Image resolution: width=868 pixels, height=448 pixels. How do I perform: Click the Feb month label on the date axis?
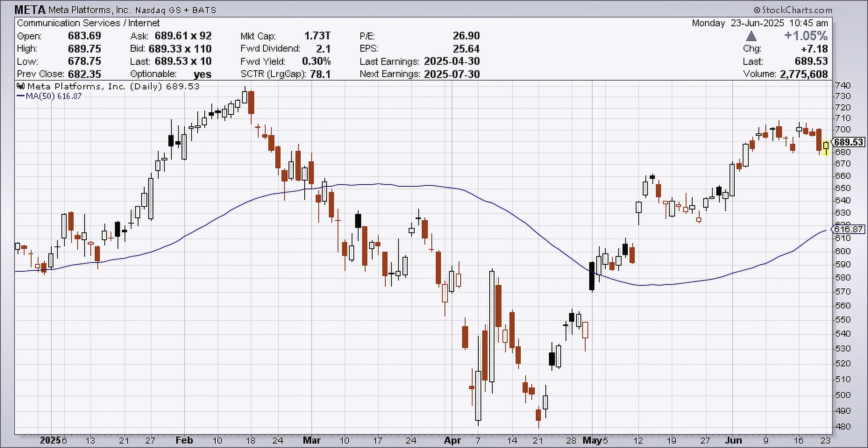click(x=184, y=440)
